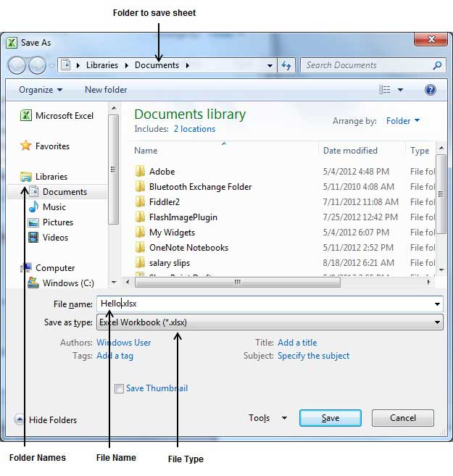Screen dimensions: 453x476
Task: Open the Favorites star item
Action: pyautogui.click(x=45, y=146)
